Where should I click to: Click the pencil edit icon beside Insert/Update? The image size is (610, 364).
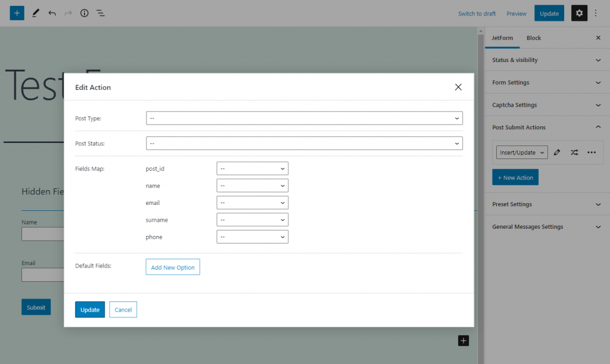point(557,153)
